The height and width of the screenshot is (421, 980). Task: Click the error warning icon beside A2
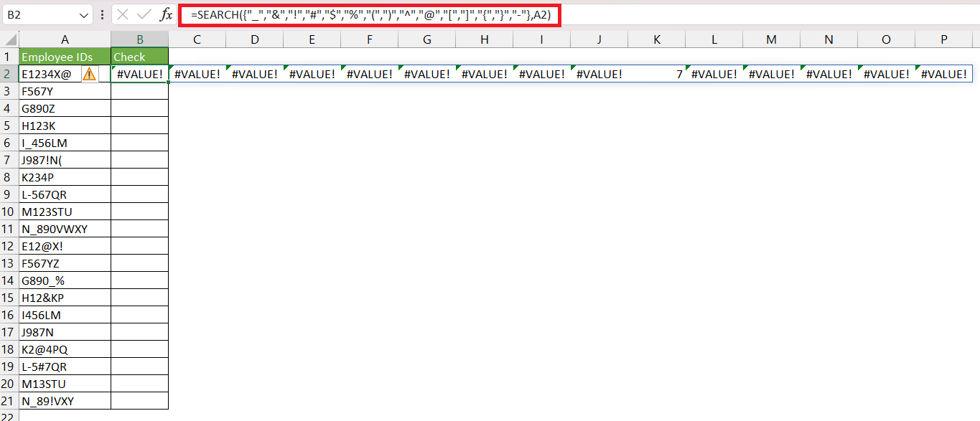[x=89, y=74]
